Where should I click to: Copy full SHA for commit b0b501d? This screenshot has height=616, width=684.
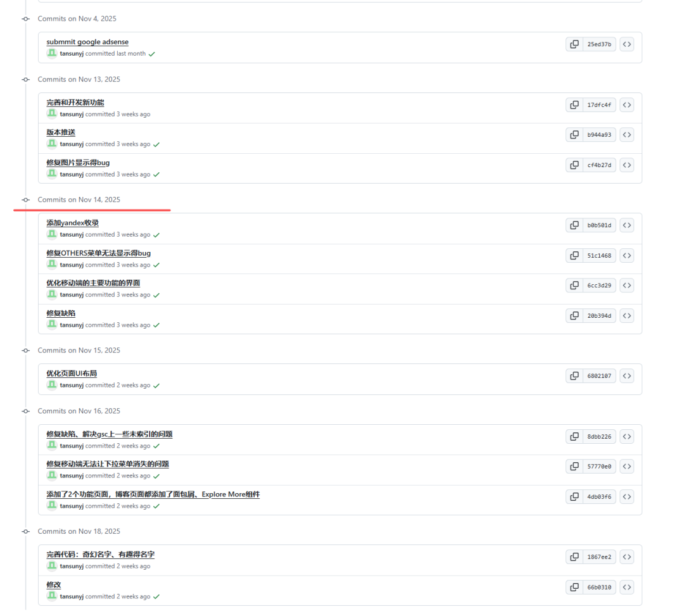(574, 225)
